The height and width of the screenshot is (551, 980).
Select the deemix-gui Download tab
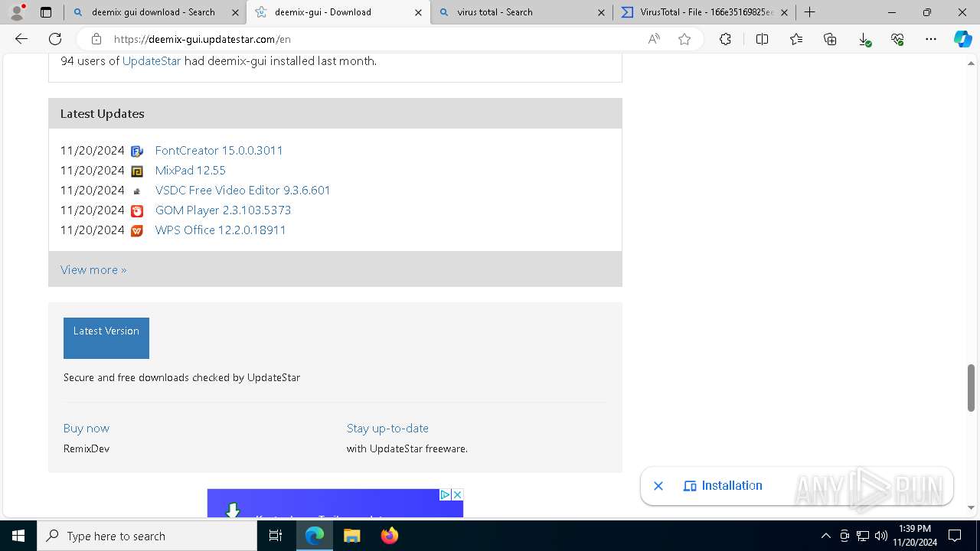tap(338, 12)
